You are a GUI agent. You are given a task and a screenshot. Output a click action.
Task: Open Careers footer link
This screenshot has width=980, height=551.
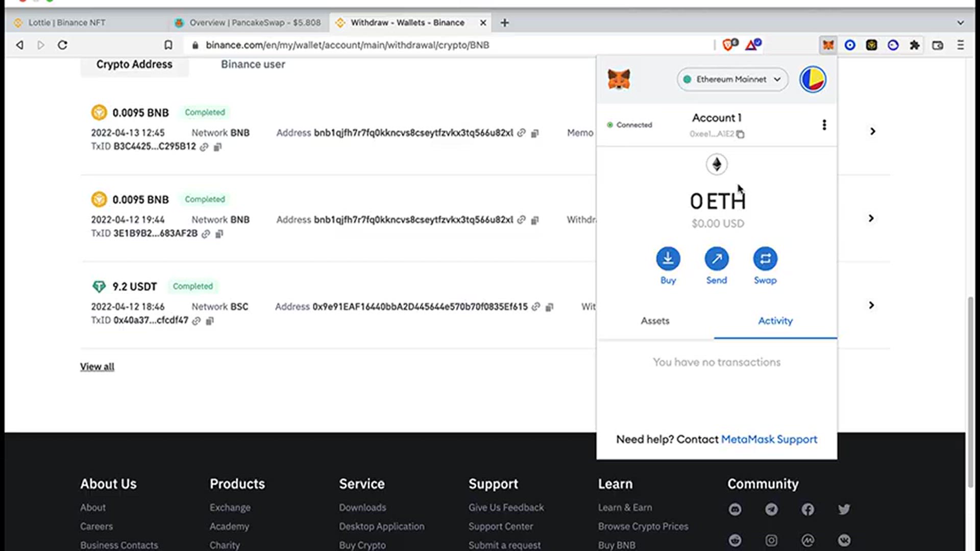pyautogui.click(x=96, y=526)
